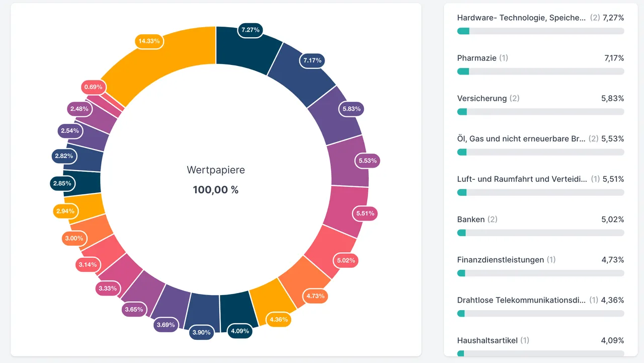Select the 3.65% chart label
644x363 pixels.
click(134, 309)
